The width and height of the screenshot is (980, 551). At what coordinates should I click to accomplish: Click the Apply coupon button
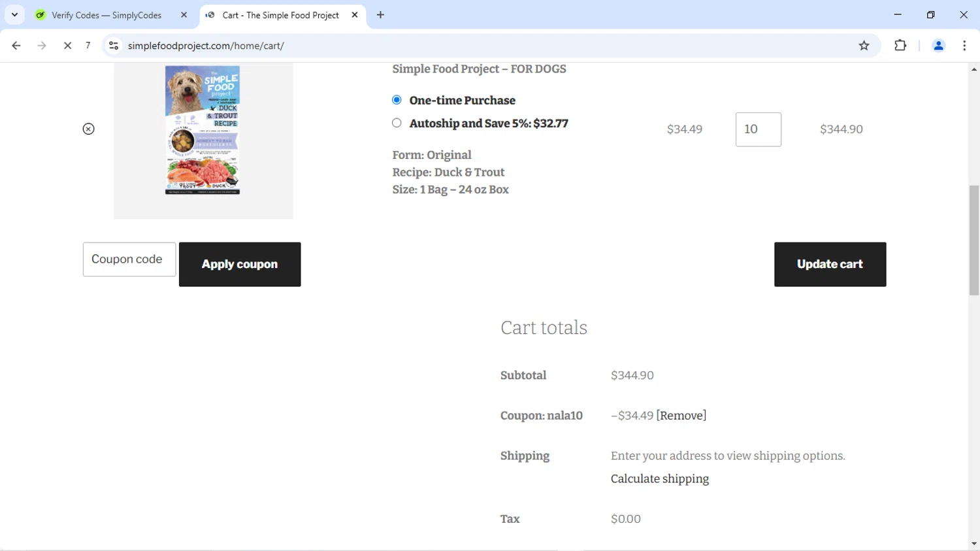tap(240, 264)
